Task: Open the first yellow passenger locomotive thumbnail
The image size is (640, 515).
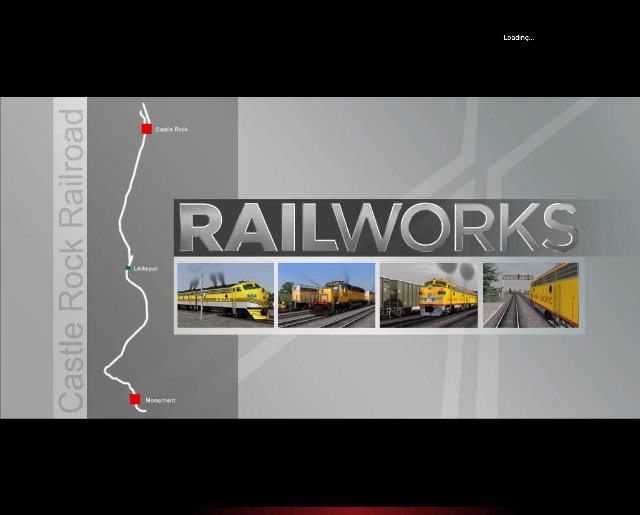Action: [224, 295]
